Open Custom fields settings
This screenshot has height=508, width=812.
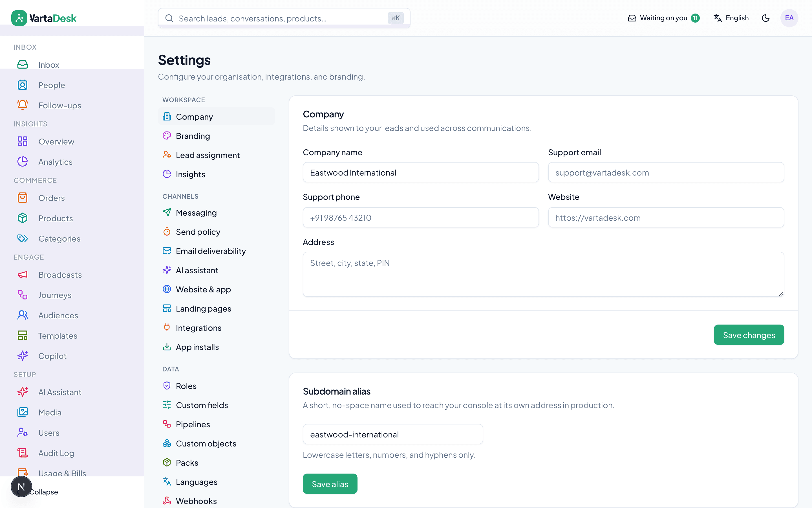tap(217, 405)
